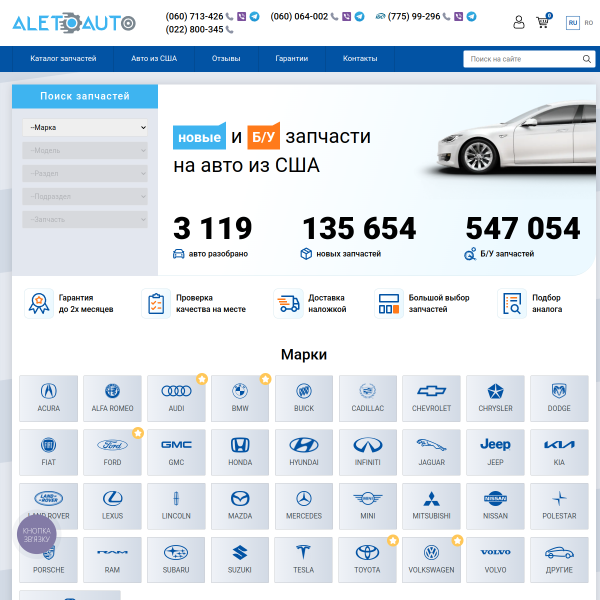
Task: Select the Chevrolet brand tile
Action: [432, 398]
